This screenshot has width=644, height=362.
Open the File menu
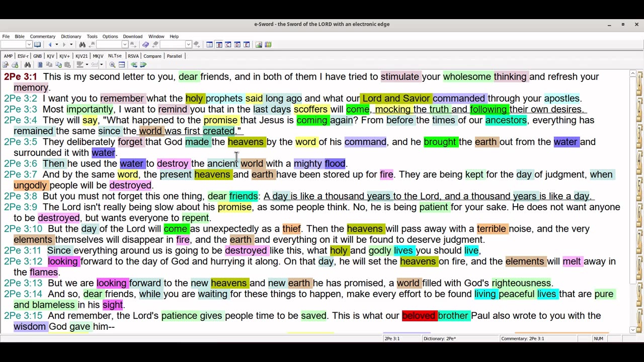point(6,36)
